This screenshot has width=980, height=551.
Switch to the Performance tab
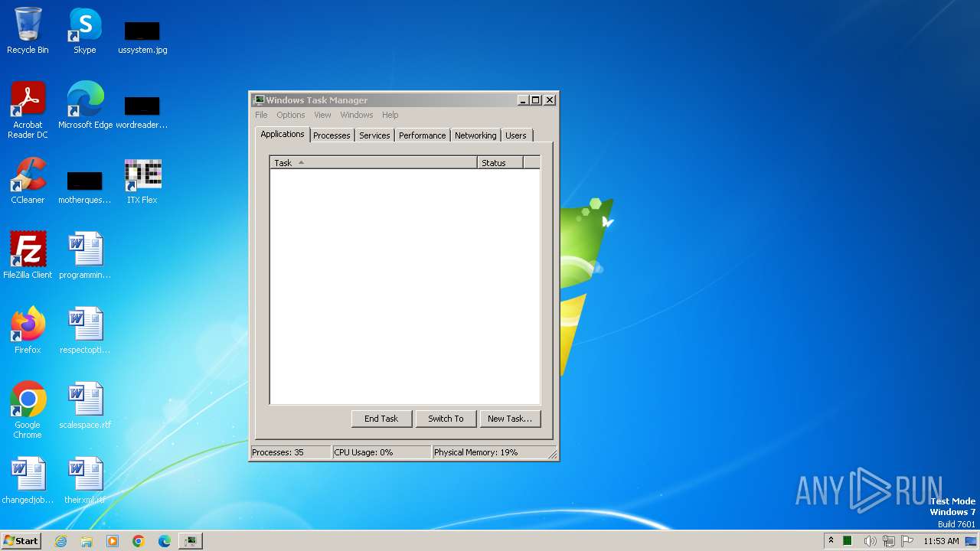422,135
